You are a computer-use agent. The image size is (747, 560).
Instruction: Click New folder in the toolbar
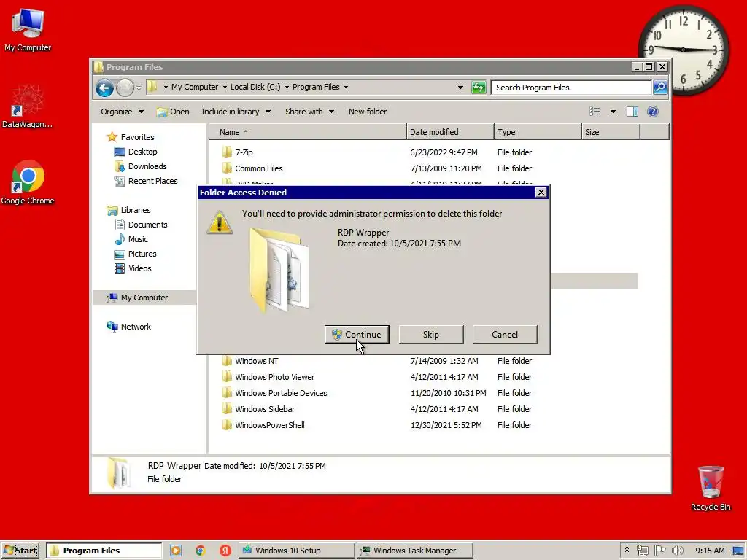click(x=368, y=112)
